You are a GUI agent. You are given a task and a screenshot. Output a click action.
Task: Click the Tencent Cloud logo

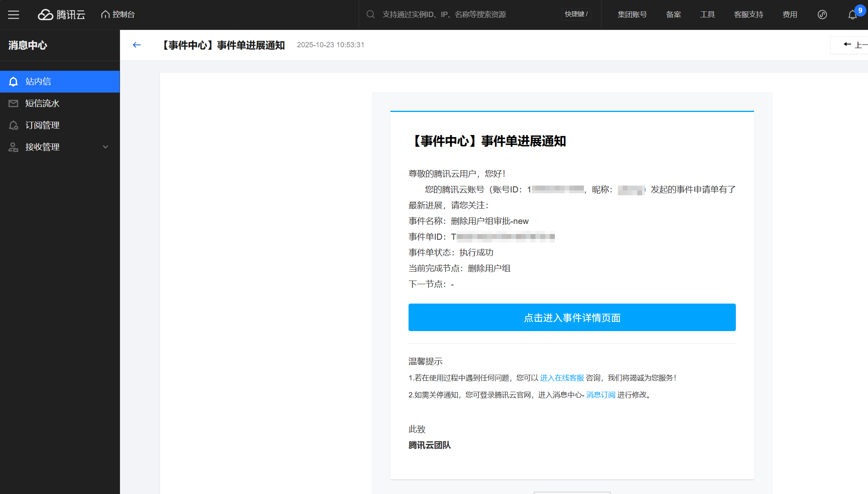pos(61,15)
